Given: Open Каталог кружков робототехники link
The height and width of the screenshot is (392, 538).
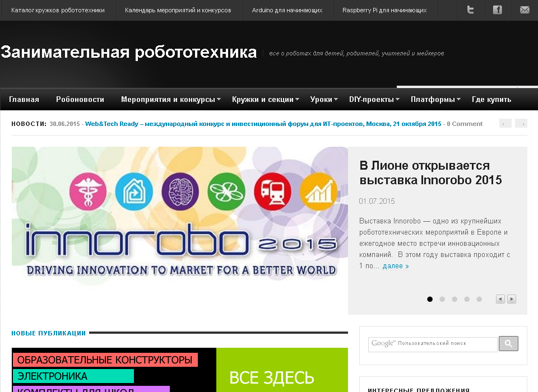Looking at the screenshot, I should tap(58, 10).
